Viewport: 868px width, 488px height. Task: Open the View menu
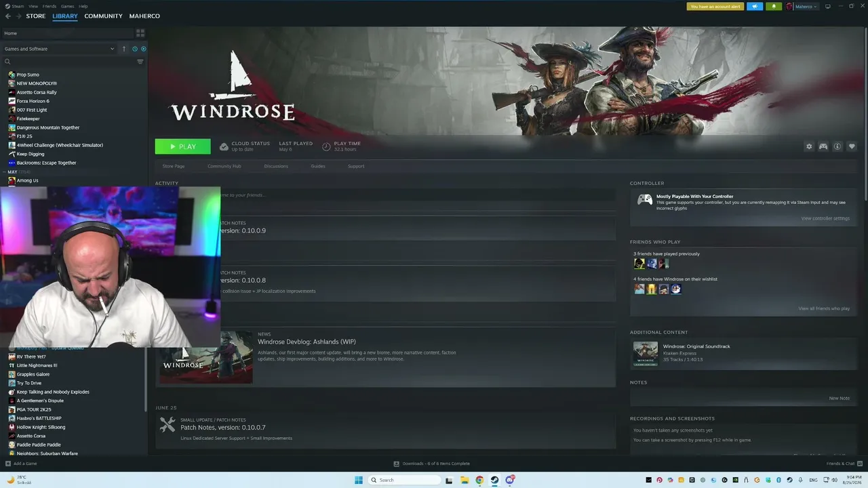pyautogui.click(x=33, y=6)
